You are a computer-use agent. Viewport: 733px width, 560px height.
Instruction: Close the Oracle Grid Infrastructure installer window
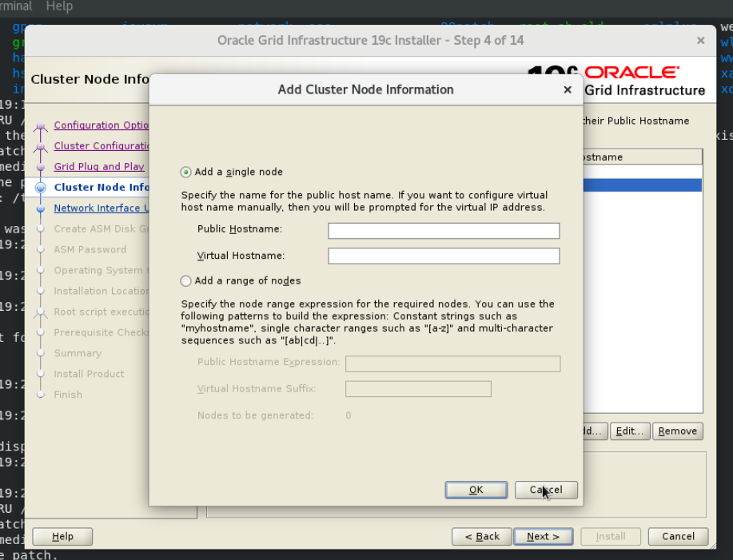[700, 41]
